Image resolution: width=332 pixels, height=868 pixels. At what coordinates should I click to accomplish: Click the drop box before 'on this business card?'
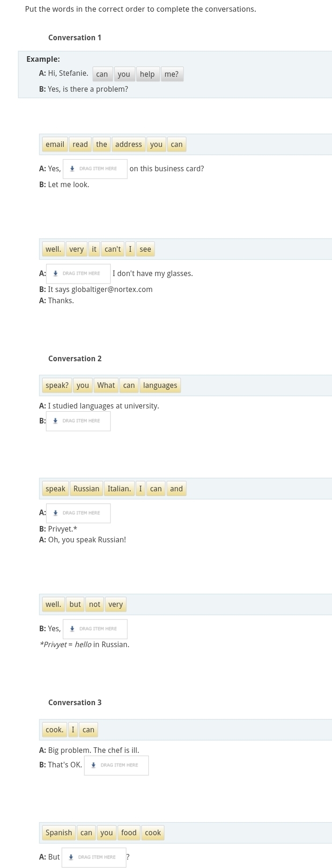pyautogui.click(x=95, y=169)
